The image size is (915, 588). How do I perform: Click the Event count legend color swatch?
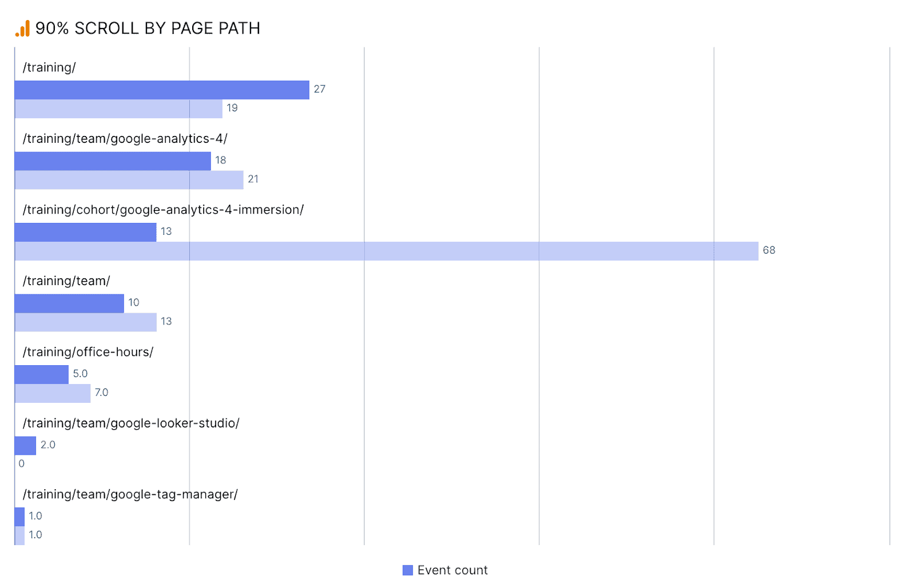[x=408, y=570]
